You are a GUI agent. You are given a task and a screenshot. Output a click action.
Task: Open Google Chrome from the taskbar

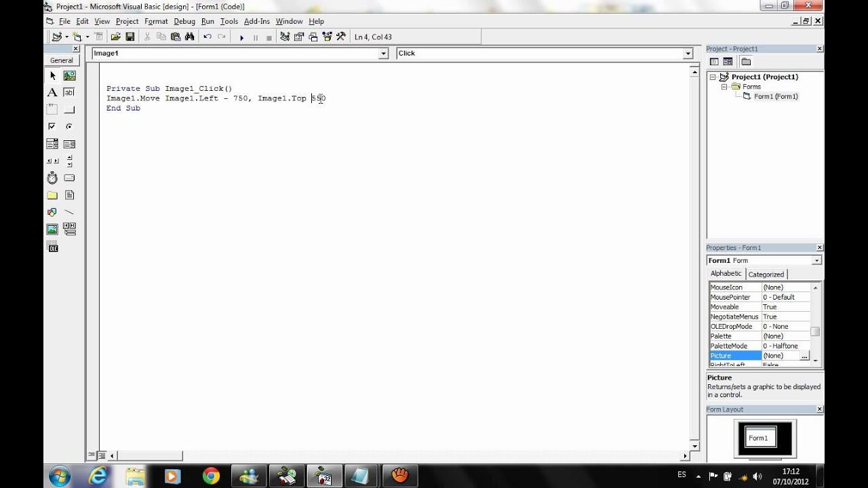(211, 476)
